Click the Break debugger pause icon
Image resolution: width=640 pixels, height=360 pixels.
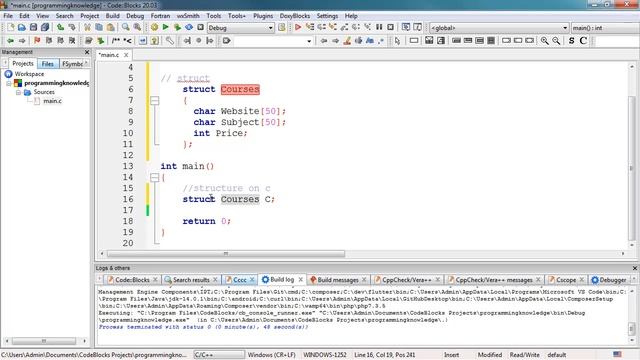click(379, 27)
